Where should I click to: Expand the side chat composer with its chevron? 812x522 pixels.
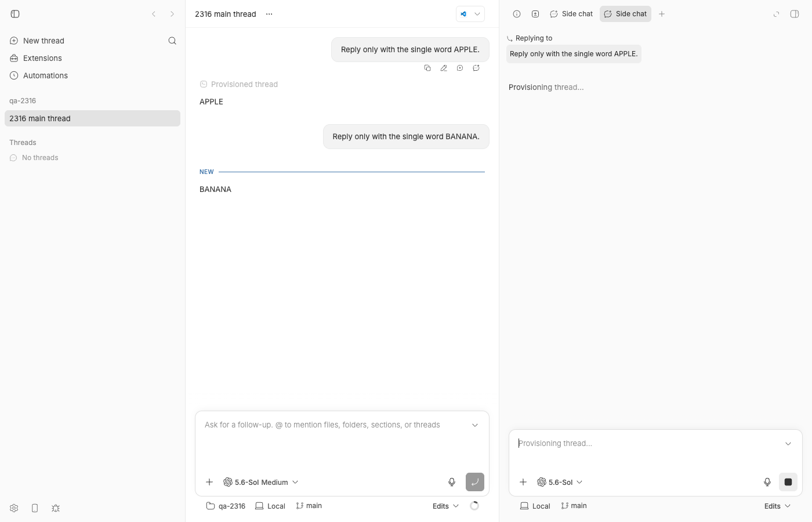click(x=788, y=444)
